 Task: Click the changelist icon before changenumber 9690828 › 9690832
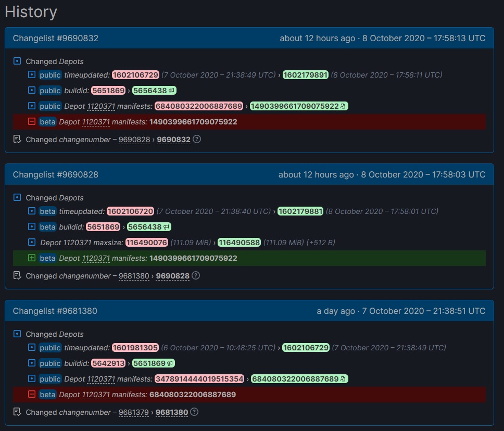17,139
